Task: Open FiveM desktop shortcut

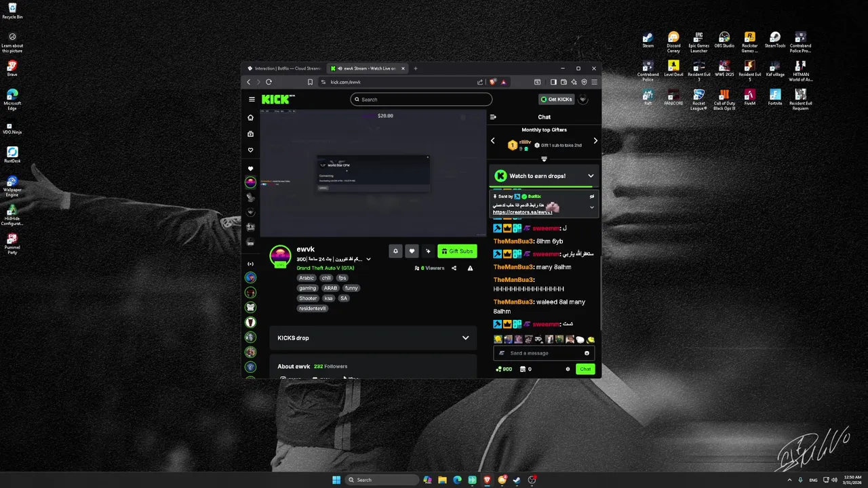Action: pos(749,98)
